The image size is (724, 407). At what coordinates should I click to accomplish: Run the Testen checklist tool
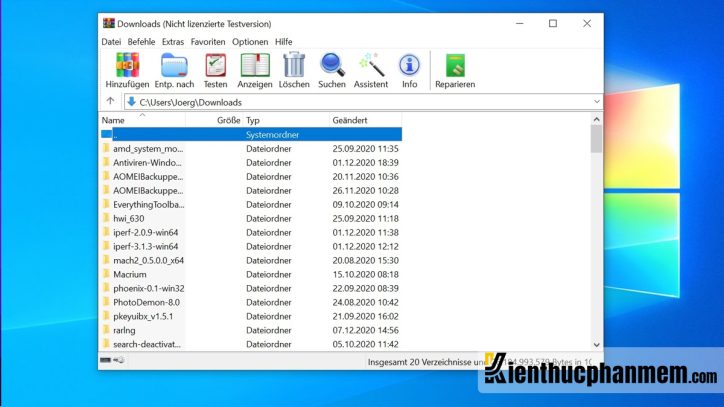click(216, 65)
